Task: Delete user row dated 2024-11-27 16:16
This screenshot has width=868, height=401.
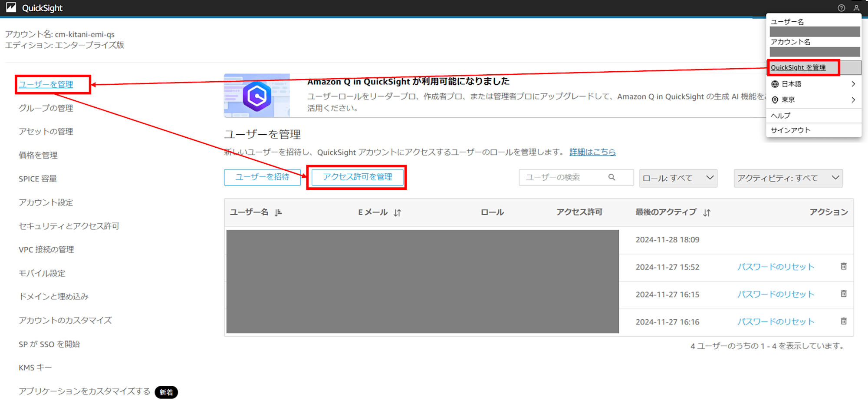Action: tap(844, 321)
